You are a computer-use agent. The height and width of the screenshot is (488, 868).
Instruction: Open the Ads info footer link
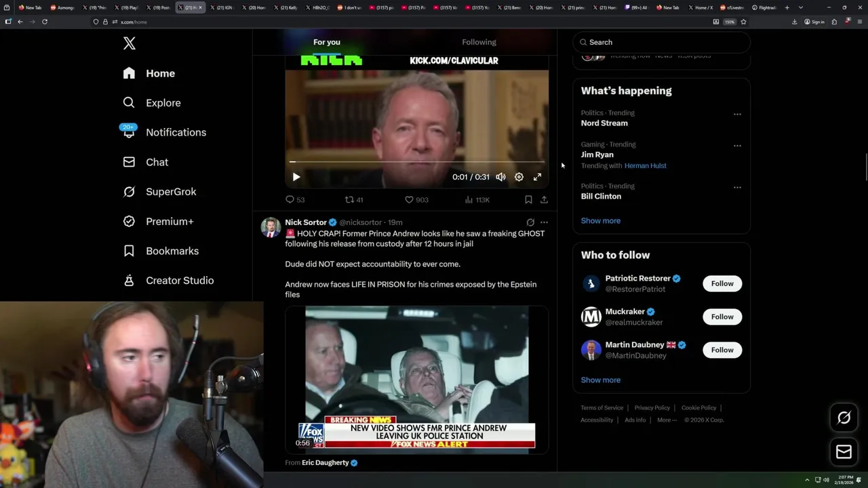coord(635,420)
